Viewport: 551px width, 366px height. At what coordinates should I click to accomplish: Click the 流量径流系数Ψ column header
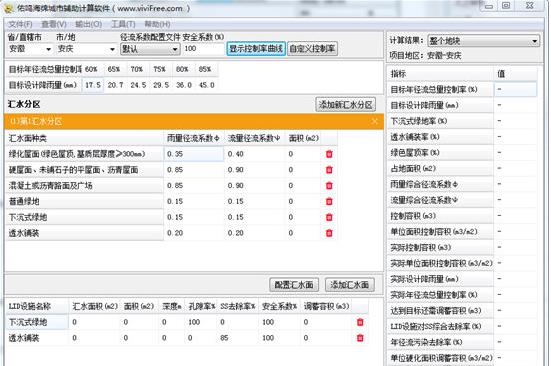click(x=254, y=138)
